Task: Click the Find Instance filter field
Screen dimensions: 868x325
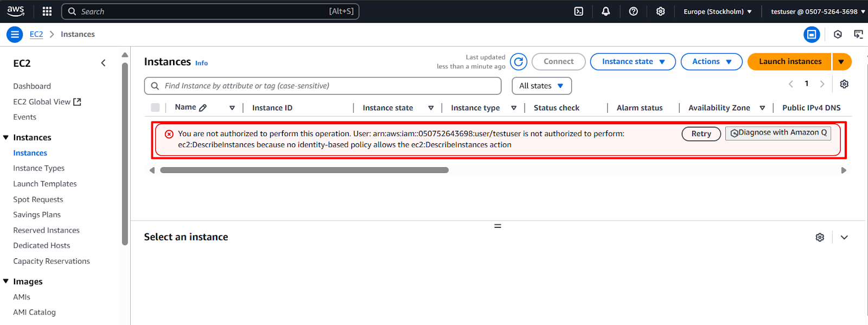Action: click(323, 86)
